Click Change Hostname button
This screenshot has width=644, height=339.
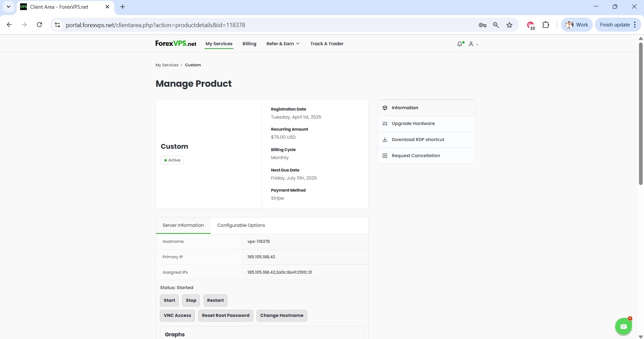coord(282,316)
